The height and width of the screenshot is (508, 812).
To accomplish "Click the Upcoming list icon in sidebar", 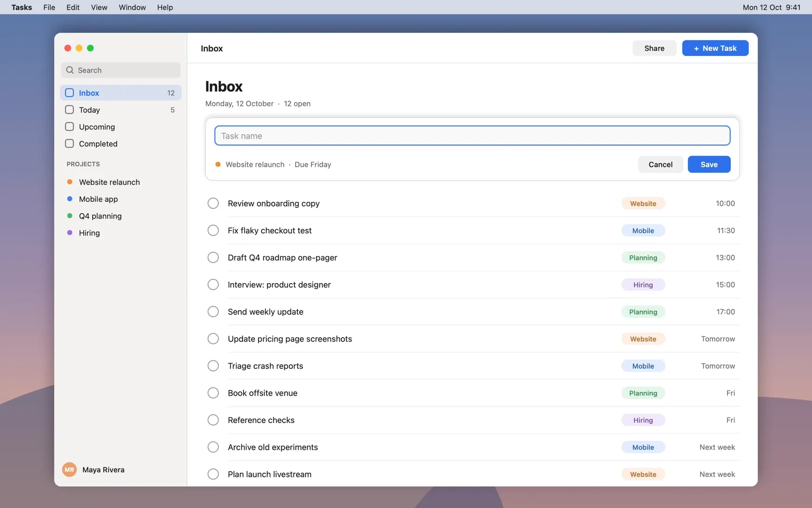I will 70,127.
